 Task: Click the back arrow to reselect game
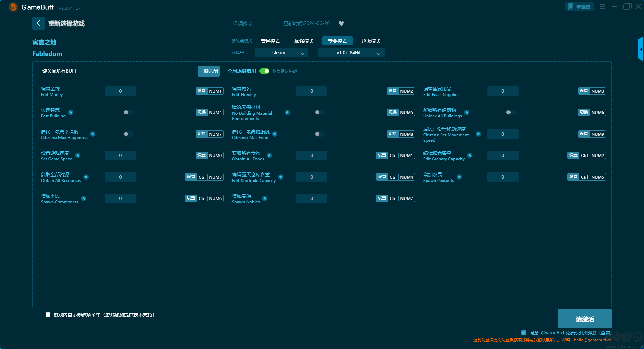pyautogui.click(x=38, y=23)
